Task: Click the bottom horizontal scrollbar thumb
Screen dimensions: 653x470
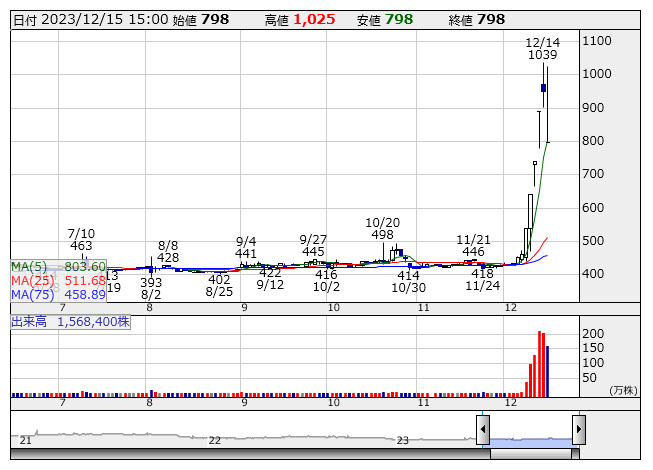Action: point(531,454)
